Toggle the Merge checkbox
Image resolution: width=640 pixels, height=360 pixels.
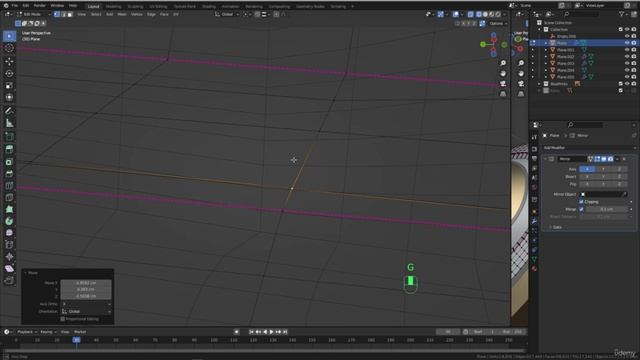[x=581, y=209]
